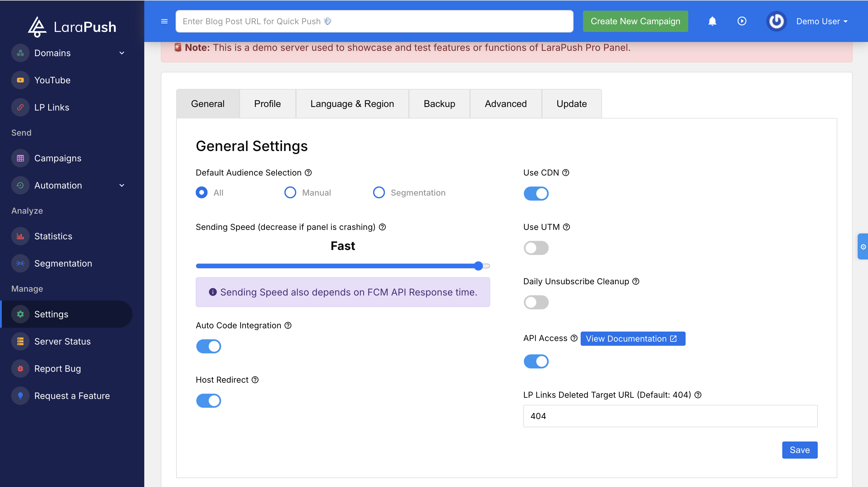Enable Daily Unsubscribe Cleanup toggle
Image resolution: width=868 pixels, height=487 pixels.
tap(536, 302)
